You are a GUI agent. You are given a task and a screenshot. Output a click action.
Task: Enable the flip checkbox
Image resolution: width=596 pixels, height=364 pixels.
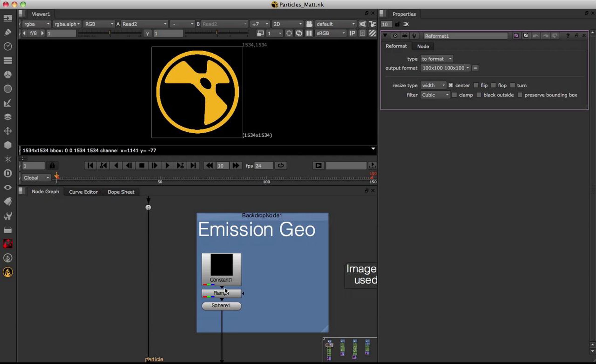point(476,85)
